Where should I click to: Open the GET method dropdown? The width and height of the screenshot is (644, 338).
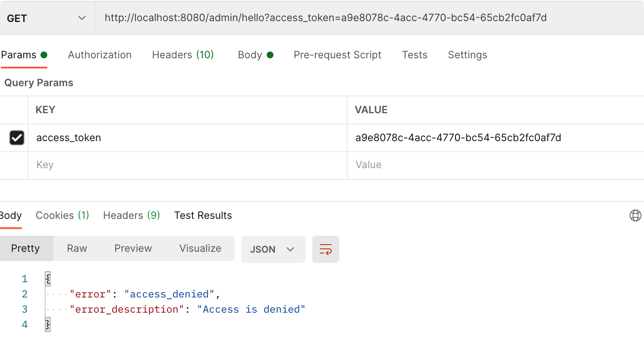[46, 18]
